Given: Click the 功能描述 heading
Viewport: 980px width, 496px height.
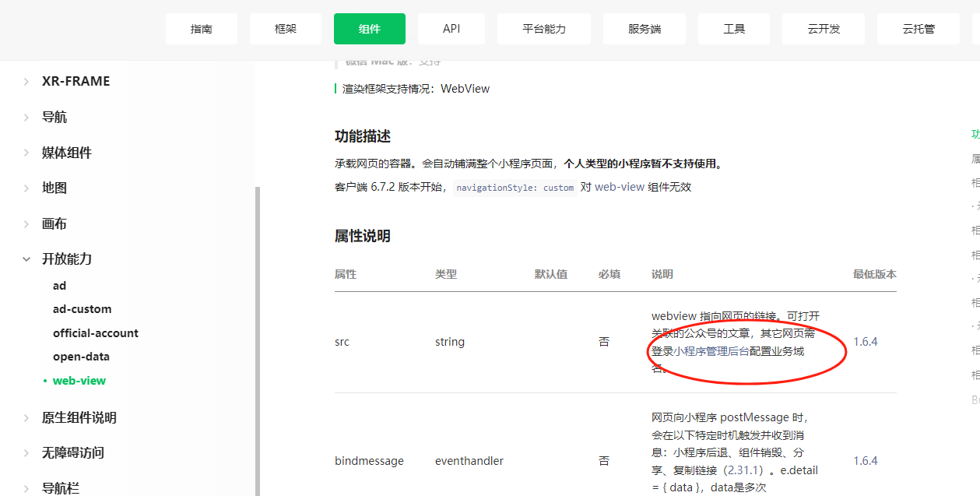Looking at the screenshot, I should click(363, 136).
